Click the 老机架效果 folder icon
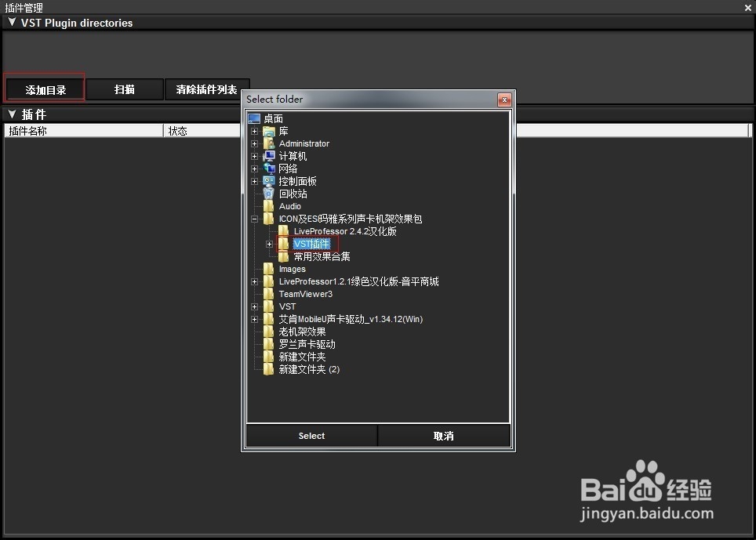Image resolution: width=756 pixels, height=540 pixels. pyautogui.click(x=269, y=332)
